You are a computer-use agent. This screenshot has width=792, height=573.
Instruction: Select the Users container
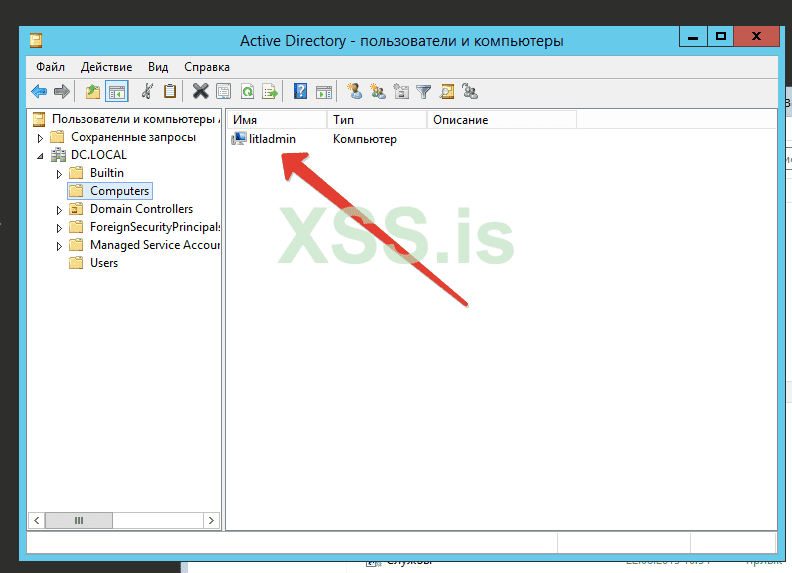tap(104, 263)
